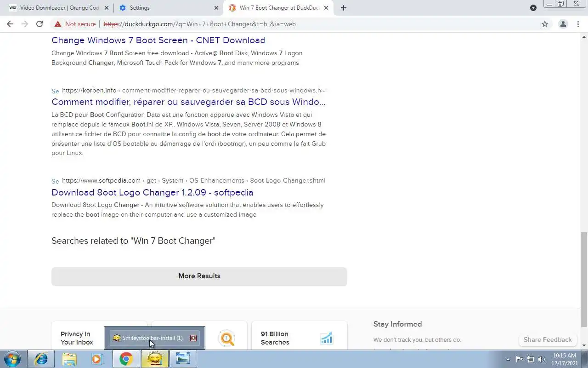Go back to the previous page

pyautogui.click(x=10, y=24)
